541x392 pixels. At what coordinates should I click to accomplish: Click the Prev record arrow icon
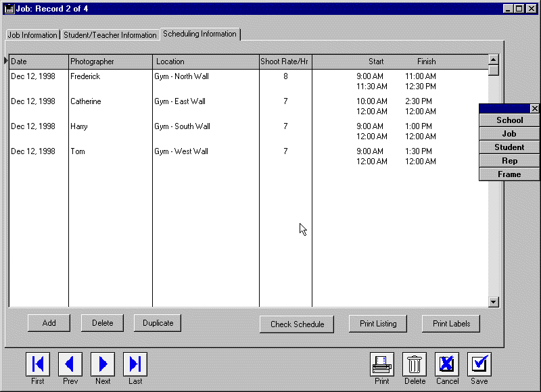70,364
